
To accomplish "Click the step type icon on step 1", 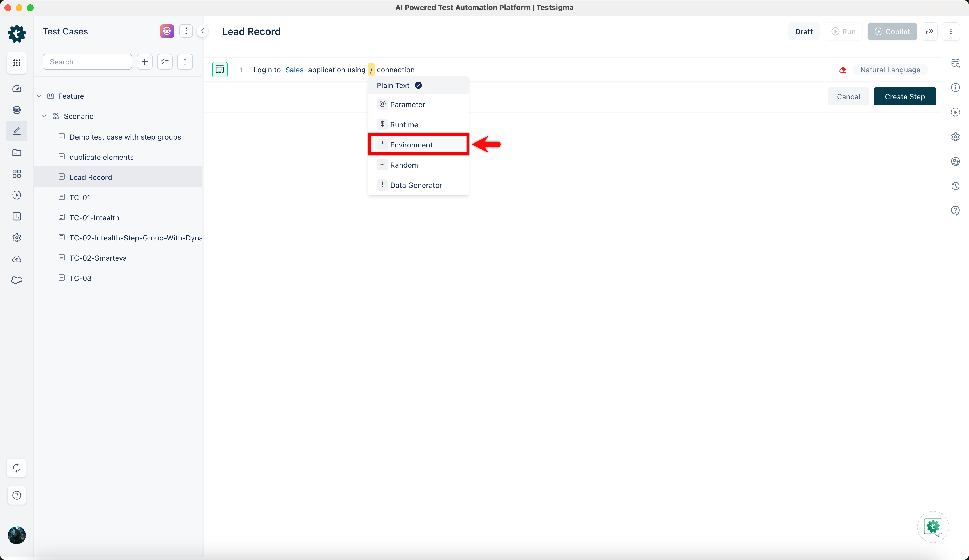I will pos(220,70).
